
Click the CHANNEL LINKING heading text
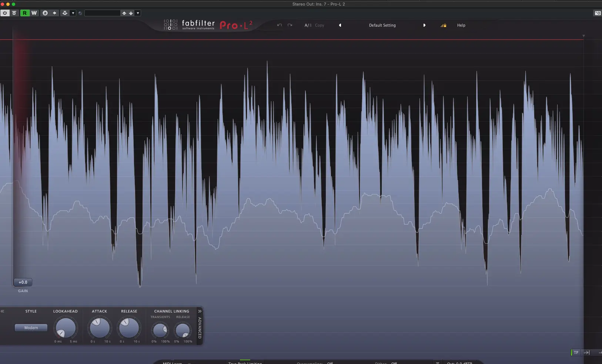tap(171, 311)
